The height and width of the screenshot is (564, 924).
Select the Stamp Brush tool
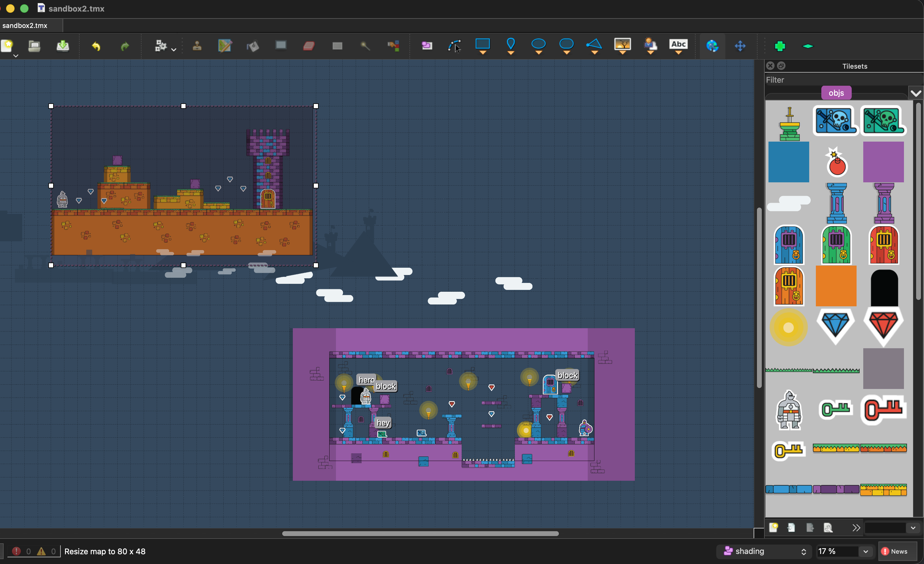(x=197, y=46)
